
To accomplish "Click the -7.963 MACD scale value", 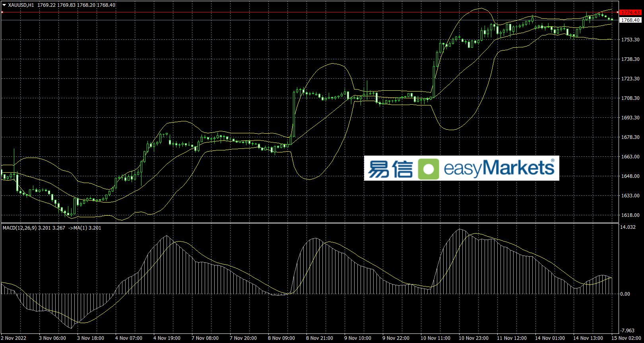I will 628,331.
